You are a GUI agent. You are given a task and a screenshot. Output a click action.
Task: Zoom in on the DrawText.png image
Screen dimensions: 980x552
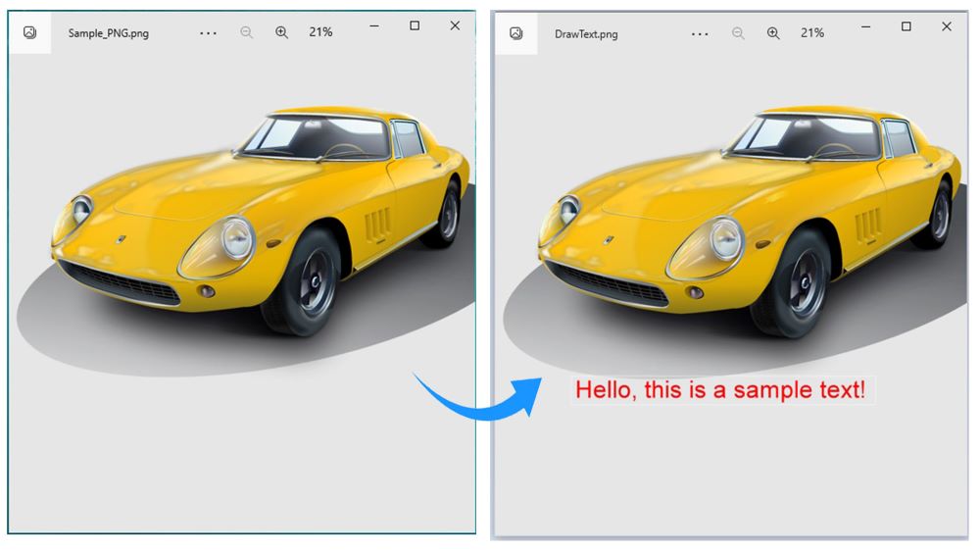click(x=773, y=33)
